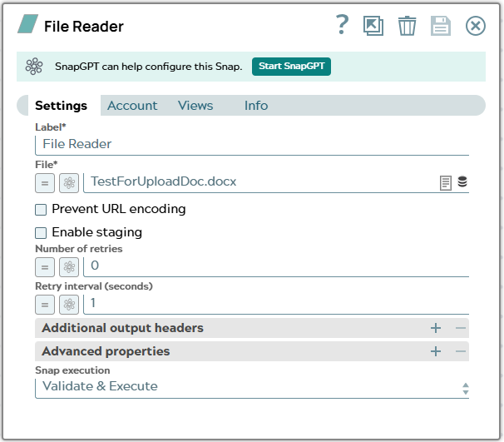Click 'SnapGPT can help configure this Snap.' text
504x442 pixels.
(149, 67)
